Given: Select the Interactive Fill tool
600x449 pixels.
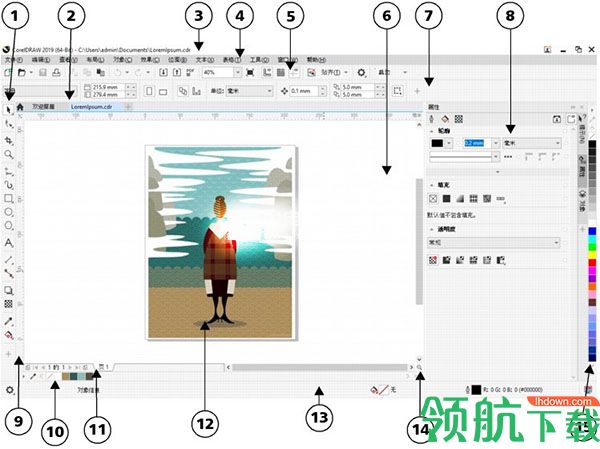Looking at the screenshot, I should (x=8, y=336).
